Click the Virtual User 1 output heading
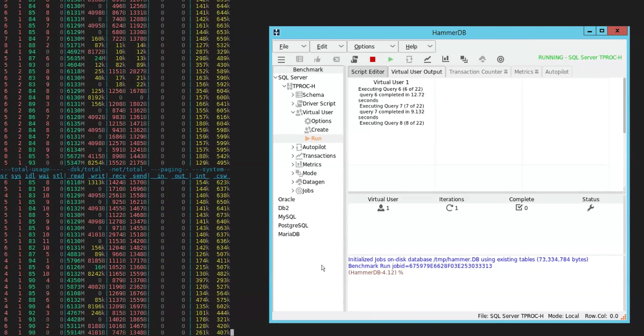This screenshot has width=644, height=336. 391,82
